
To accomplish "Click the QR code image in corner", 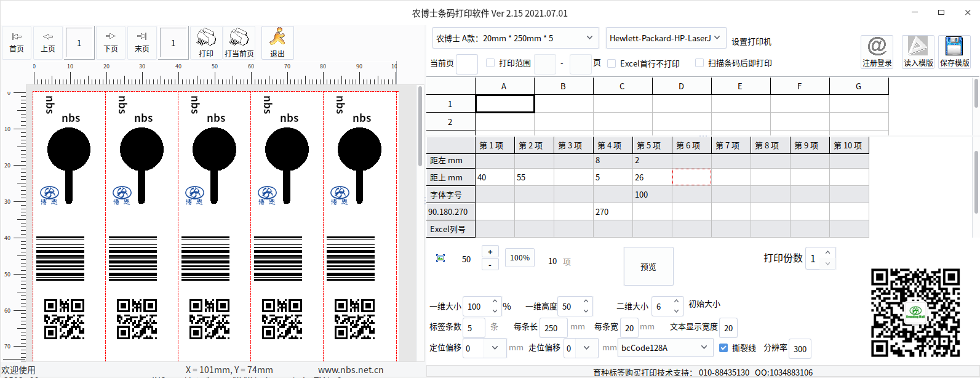I will [x=915, y=313].
